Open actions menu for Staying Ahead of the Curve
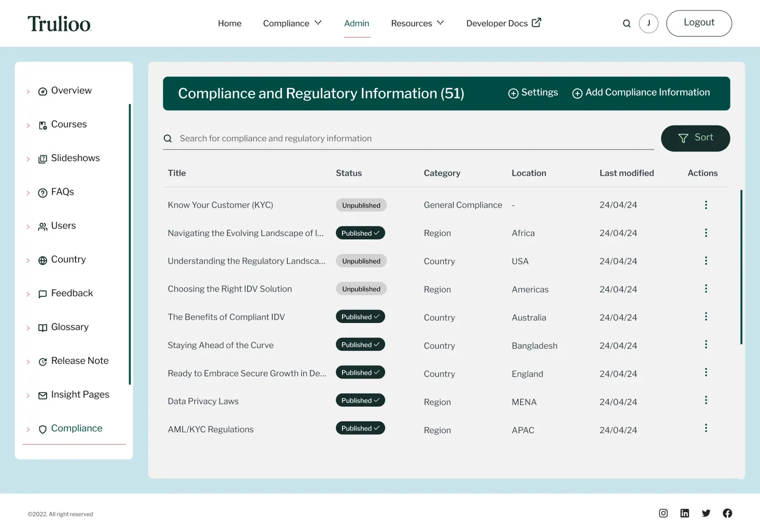This screenshot has width=760, height=532. (706, 345)
